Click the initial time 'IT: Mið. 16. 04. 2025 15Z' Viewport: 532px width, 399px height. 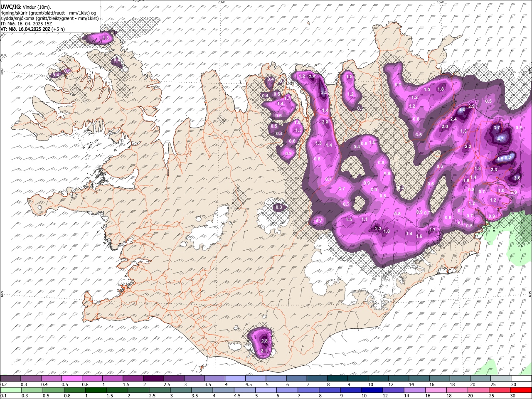(26, 24)
